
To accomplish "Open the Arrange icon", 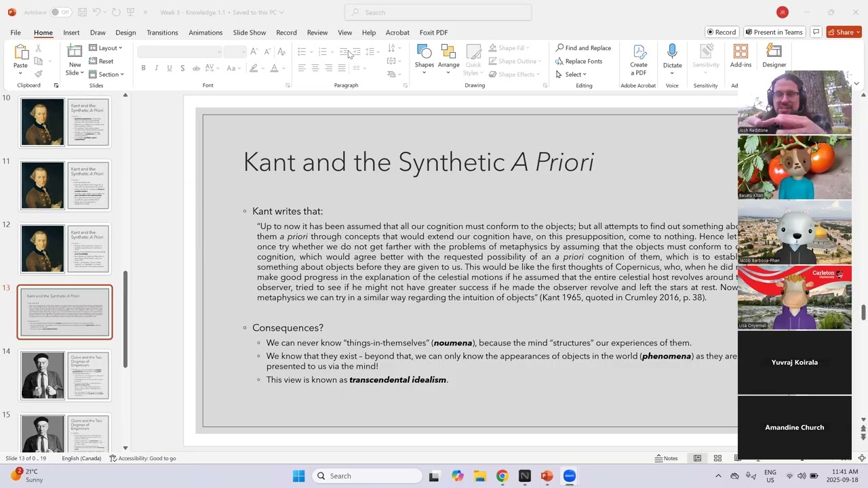I will coord(448,52).
